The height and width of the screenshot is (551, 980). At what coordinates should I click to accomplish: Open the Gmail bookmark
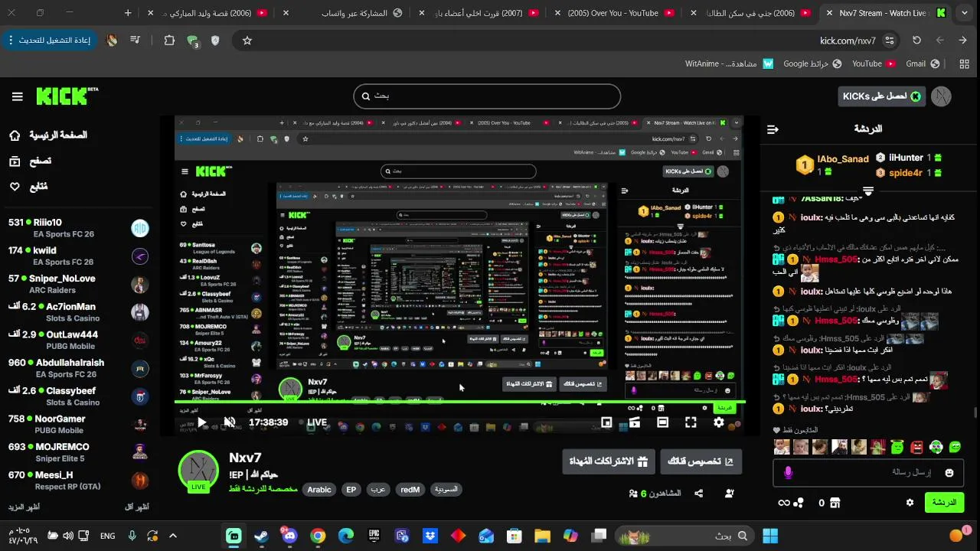click(924, 64)
